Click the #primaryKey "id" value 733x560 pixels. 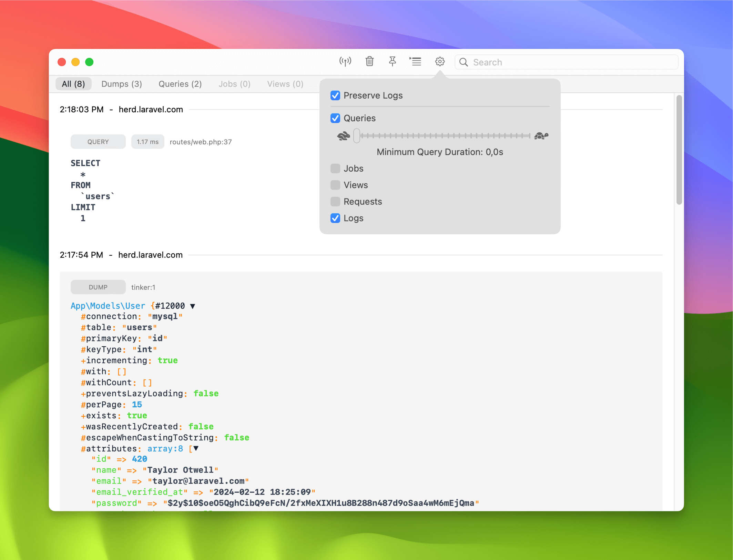coord(157,338)
